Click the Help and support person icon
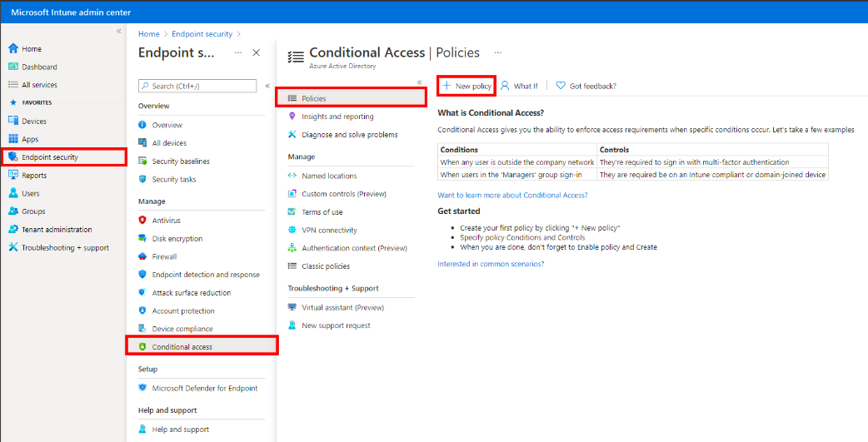Screen dimensions: 868x442 [x=142, y=430]
